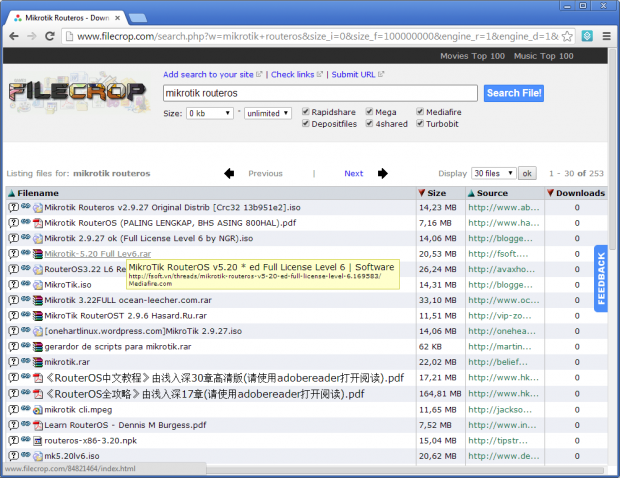This screenshot has width=620, height=478.
Task: Click the Filecrop logo
Action: tap(78, 92)
